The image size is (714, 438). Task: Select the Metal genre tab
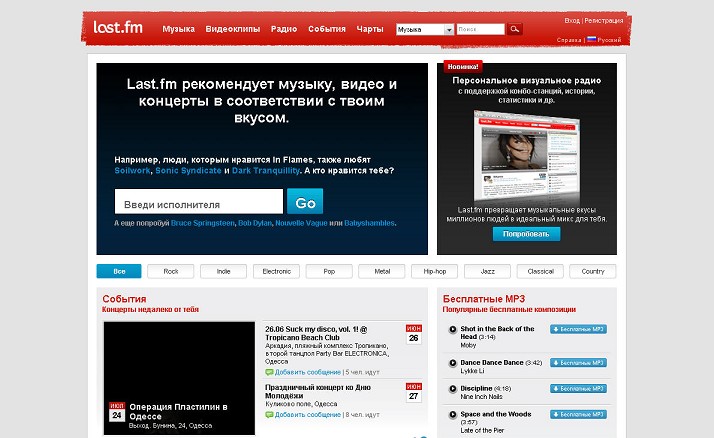382,271
